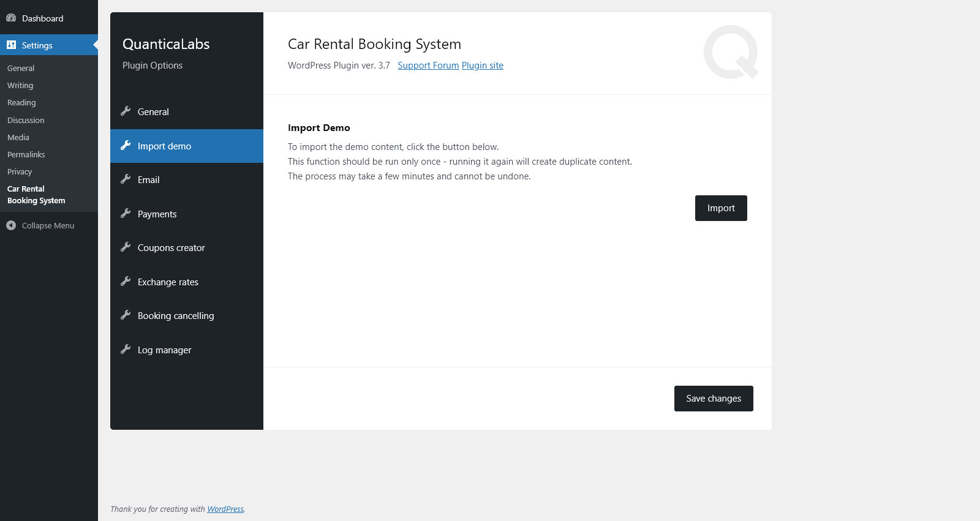Screen dimensions: 980x521
Task: Select the Import demo tab
Action: (x=187, y=146)
